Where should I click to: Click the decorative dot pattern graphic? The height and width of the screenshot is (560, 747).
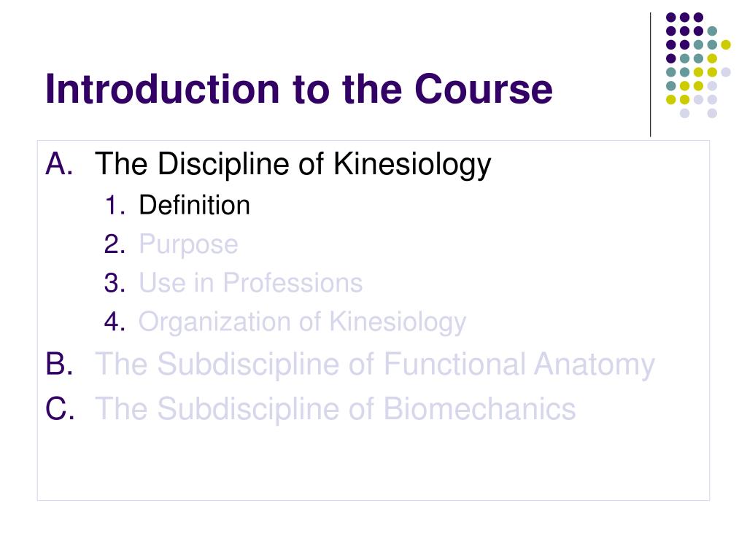(x=698, y=65)
